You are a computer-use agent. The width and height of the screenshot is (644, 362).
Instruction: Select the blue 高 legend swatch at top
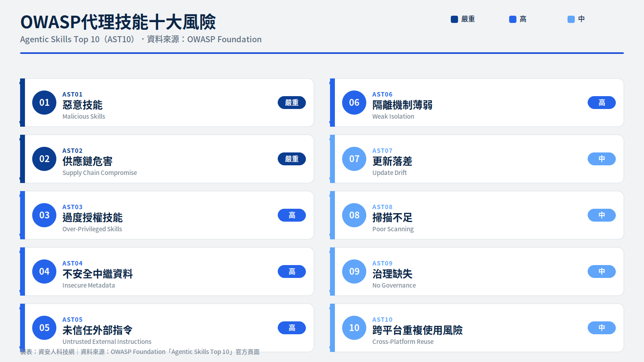click(513, 19)
